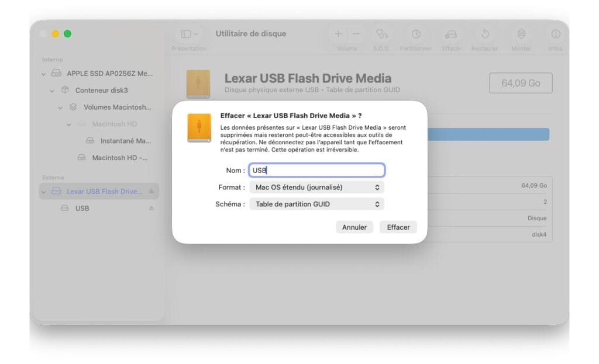Select the USB volume in sidebar
Screen dimensions: 599x364
[82, 209]
